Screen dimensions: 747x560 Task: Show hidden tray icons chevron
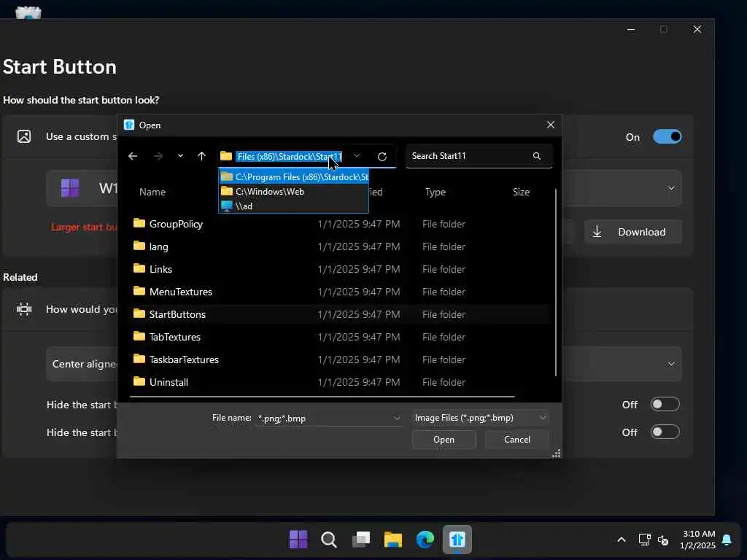(x=622, y=540)
